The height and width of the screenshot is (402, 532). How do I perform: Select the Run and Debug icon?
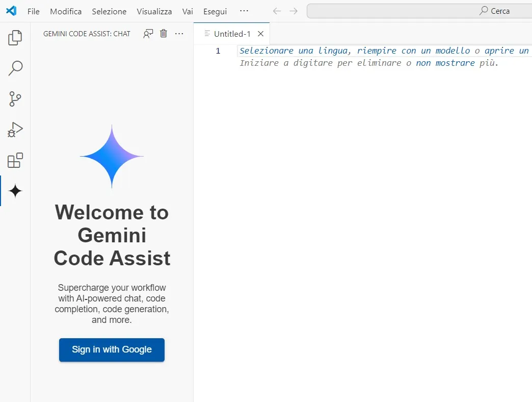tap(15, 129)
